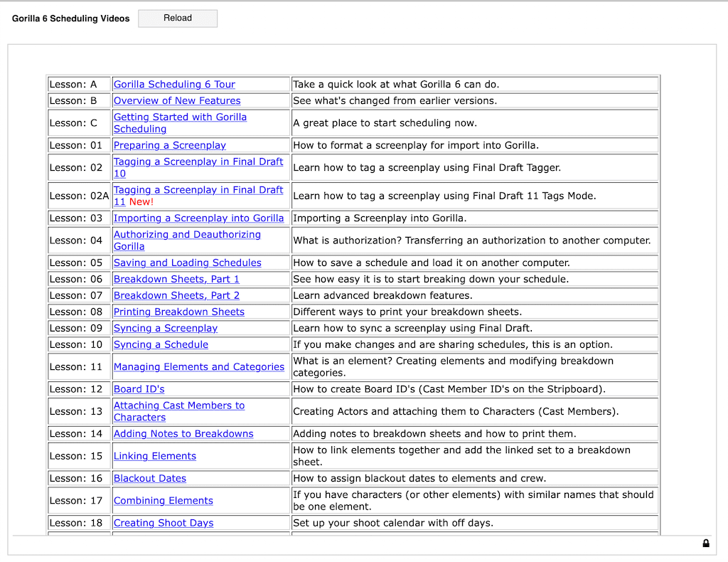Viewport: 728px width, 562px height.
Task: Open the Syncing a Schedule lesson
Action: (x=161, y=344)
